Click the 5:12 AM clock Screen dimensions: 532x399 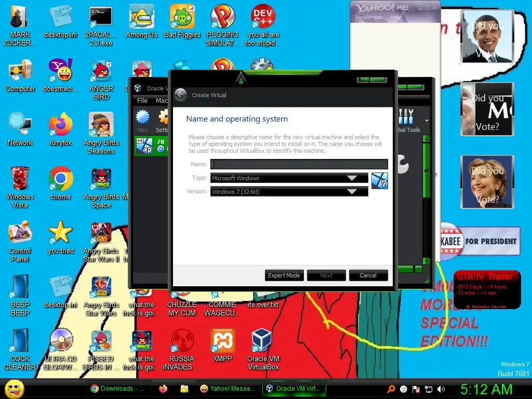pos(486,389)
